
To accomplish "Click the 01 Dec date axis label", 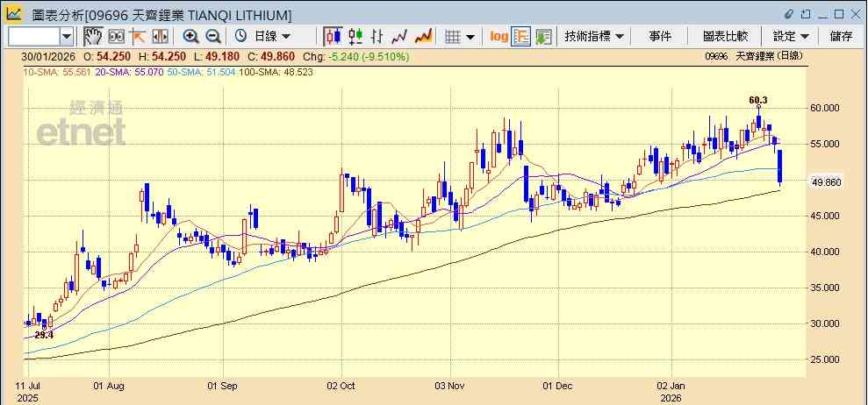I will pos(558,385).
